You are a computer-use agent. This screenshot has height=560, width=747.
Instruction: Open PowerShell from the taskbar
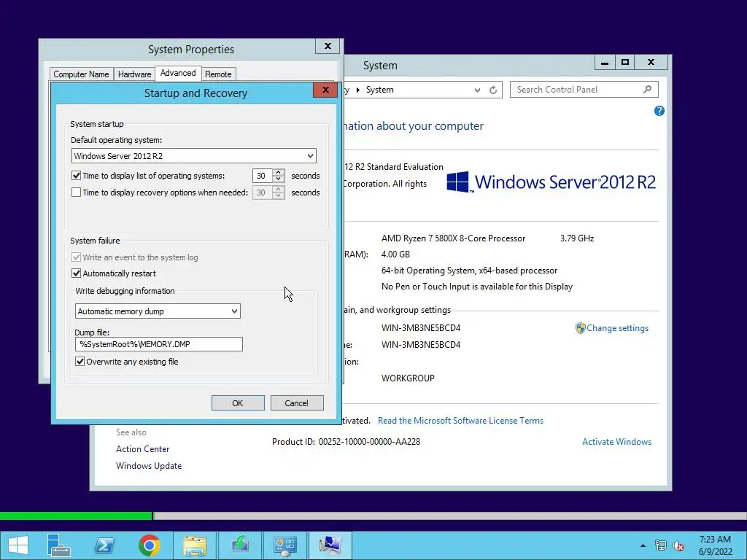coord(104,545)
